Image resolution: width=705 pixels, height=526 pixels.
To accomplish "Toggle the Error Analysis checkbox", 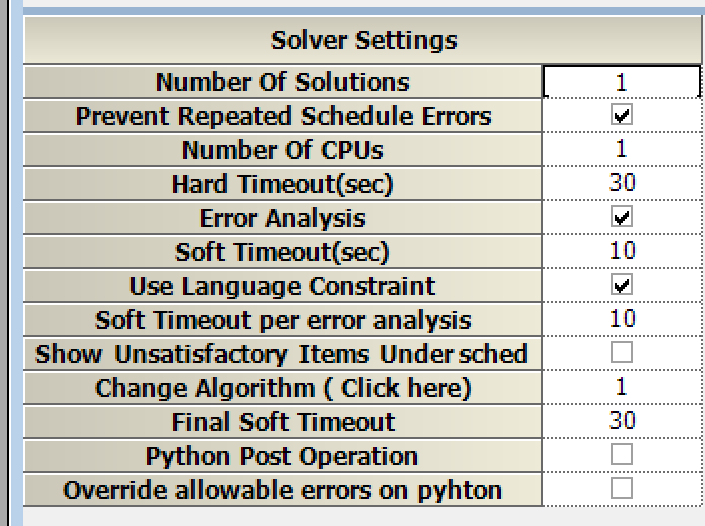I will point(622,217).
